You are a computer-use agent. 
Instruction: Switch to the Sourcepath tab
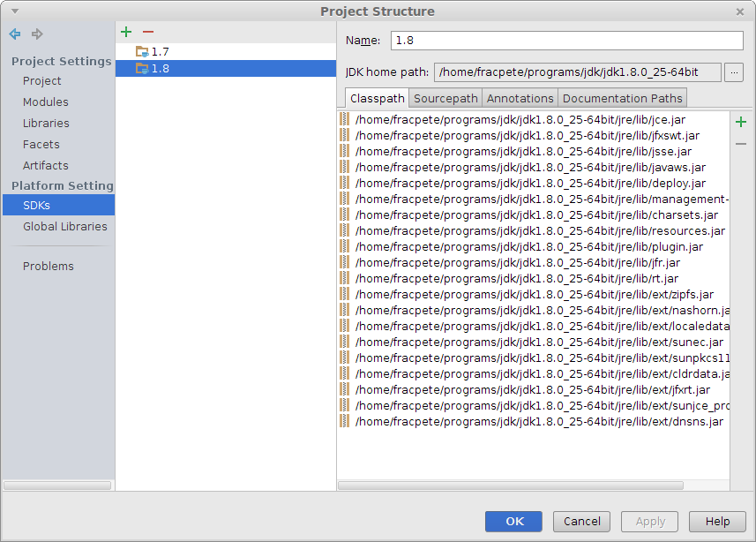445,98
